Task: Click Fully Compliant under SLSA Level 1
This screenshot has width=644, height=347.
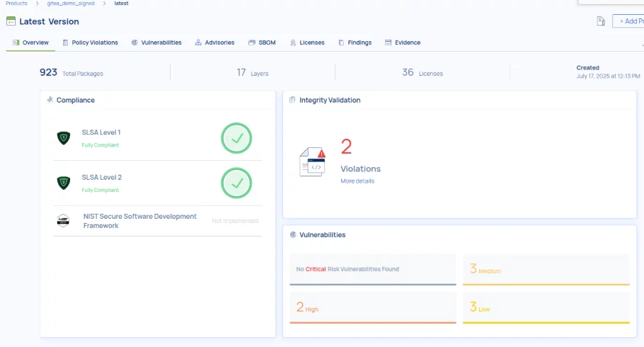Action: tap(100, 145)
